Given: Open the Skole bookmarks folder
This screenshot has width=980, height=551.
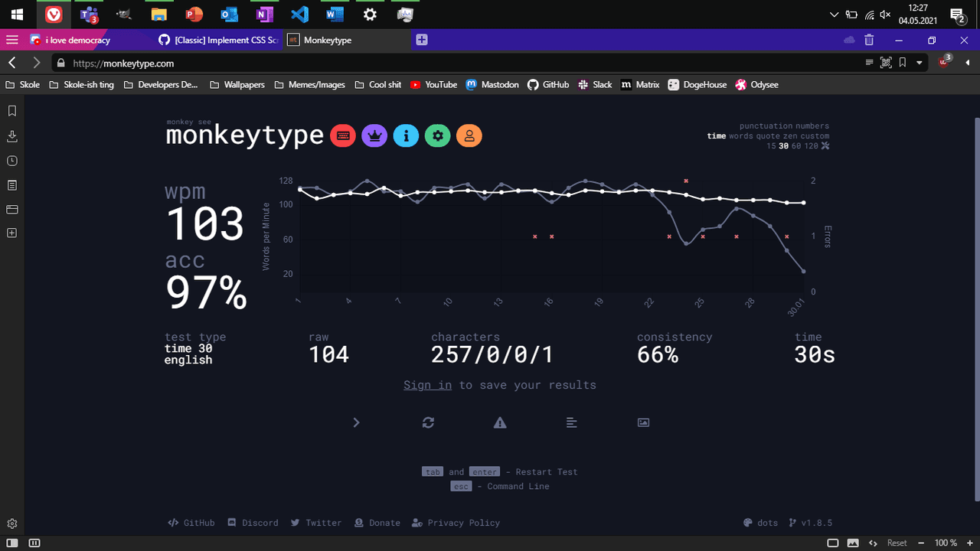Looking at the screenshot, I should [x=23, y=85].
